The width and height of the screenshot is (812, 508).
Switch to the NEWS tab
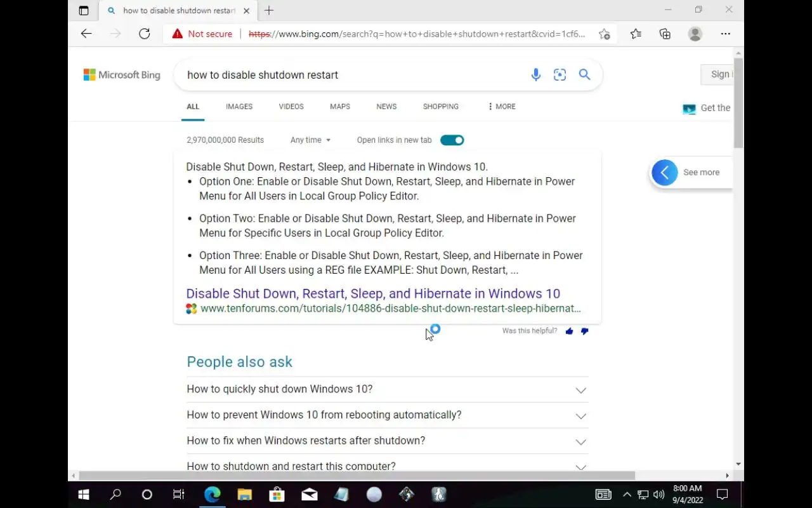point(386,107)
